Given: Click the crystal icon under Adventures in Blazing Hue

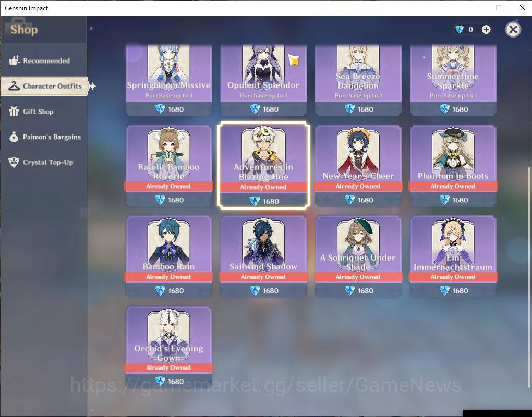Looking at the screenshot, I should click(x=255, y=201).
